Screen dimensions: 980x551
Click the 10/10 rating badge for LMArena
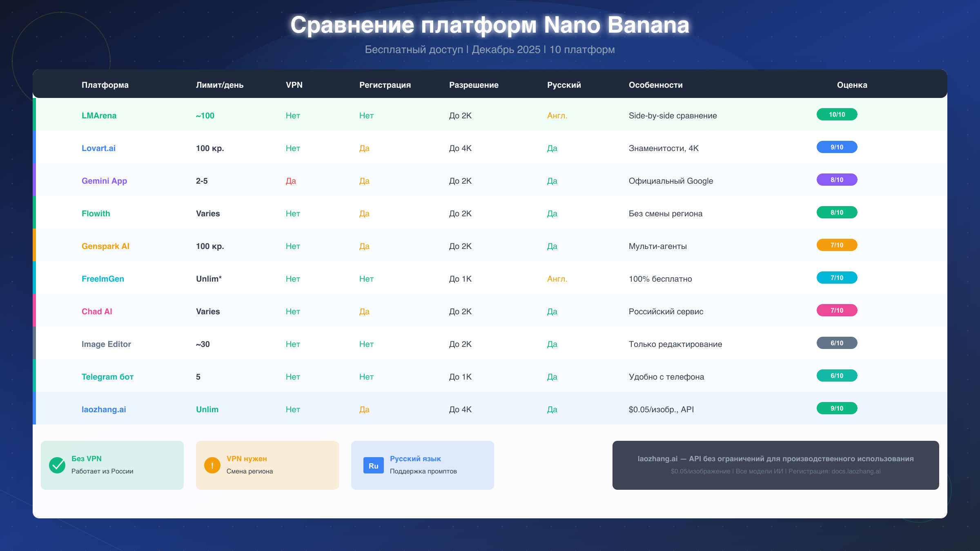click(836, 114)
